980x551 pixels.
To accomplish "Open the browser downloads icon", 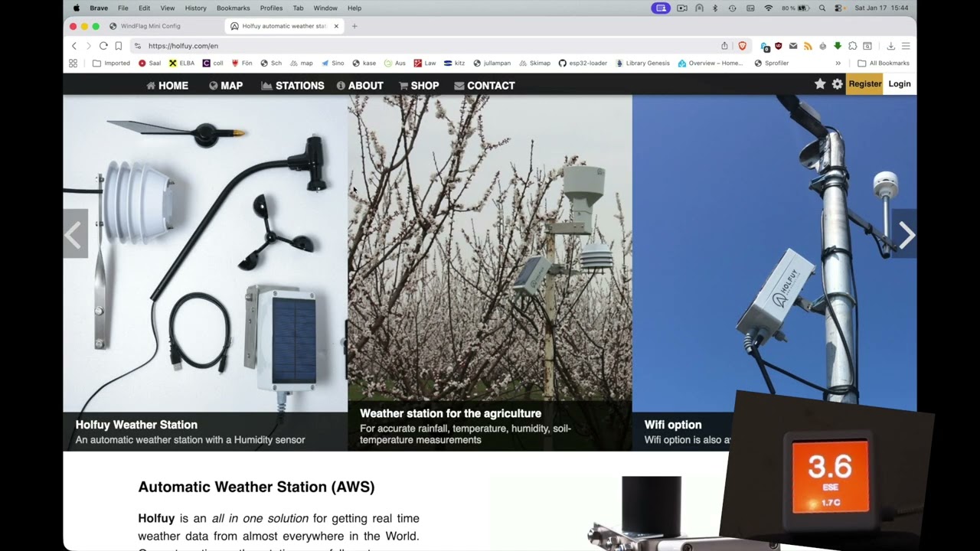I will pyautogui.click(x=890, y=46).
